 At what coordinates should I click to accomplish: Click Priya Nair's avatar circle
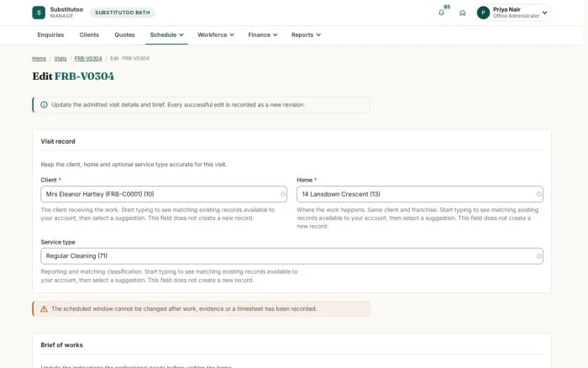(x=483, y=13)
